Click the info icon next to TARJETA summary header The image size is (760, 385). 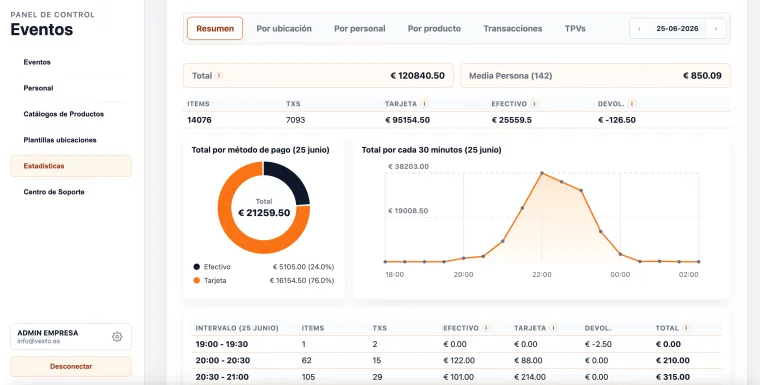click(424, 104)
